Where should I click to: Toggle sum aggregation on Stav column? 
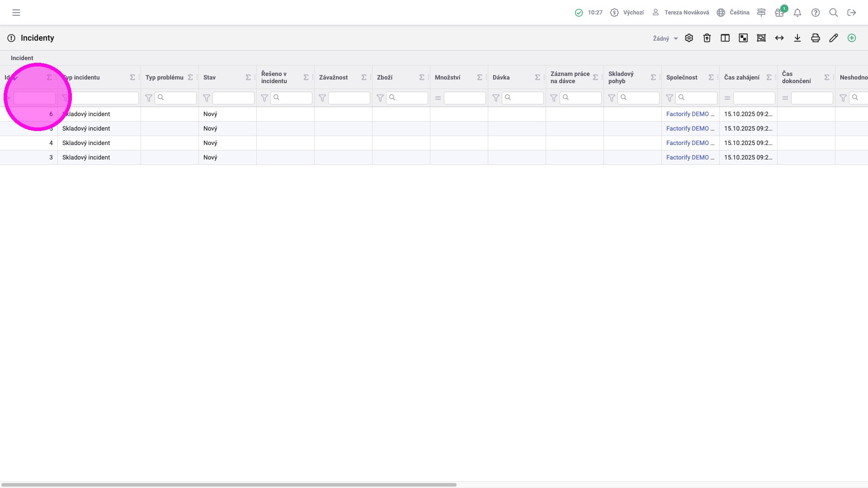click(x=248, y=77)
